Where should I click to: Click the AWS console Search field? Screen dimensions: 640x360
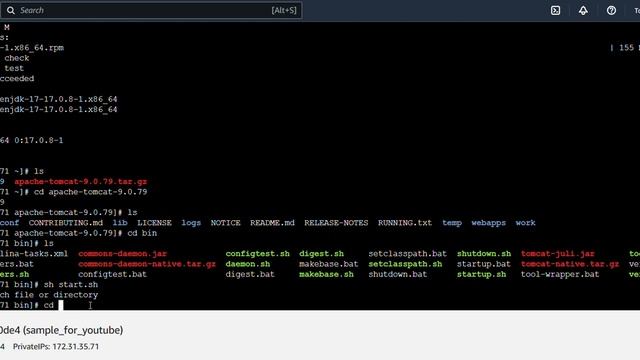[x=151, y=10]
